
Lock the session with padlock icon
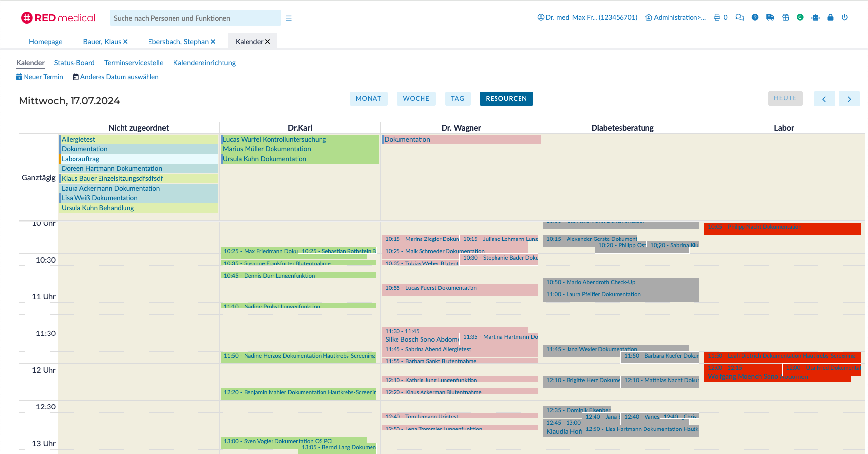(x=830, y=17)
